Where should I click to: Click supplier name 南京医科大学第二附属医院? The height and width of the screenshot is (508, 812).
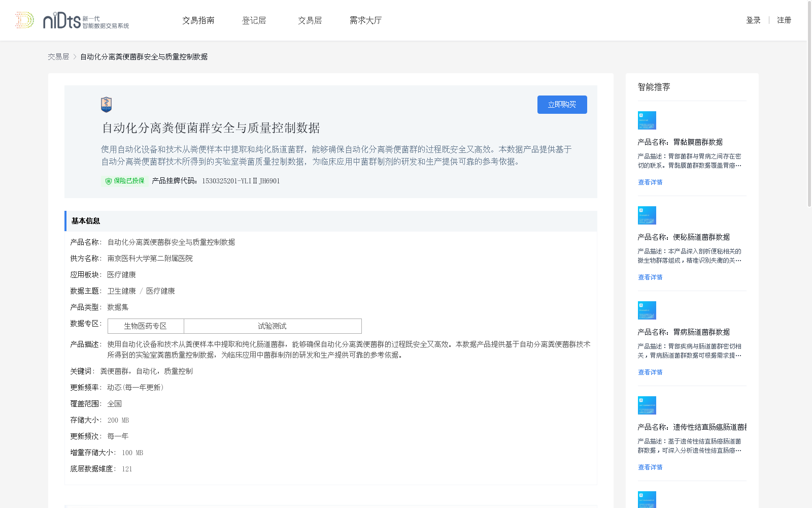click(150, 259)
